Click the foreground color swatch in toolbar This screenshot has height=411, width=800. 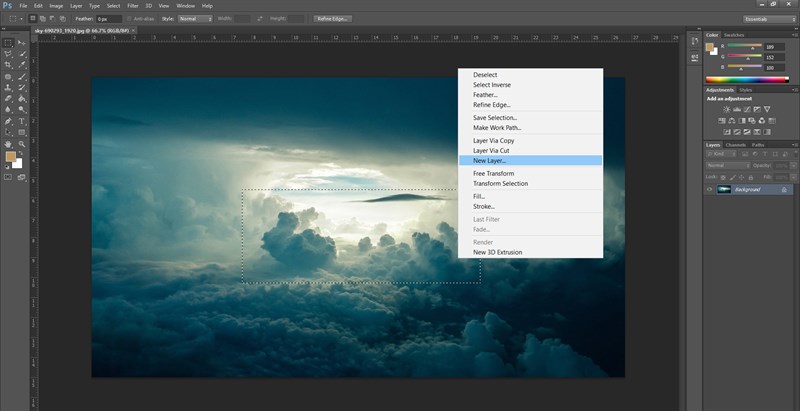pyautogui.click(x=11, y=157)
